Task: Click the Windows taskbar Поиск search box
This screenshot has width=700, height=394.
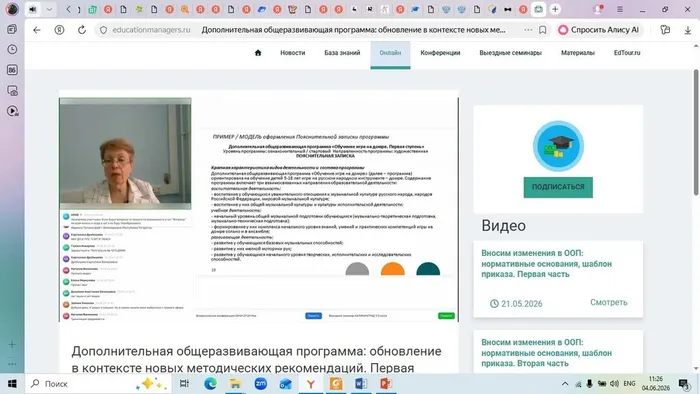Action: (x=98, y=384)
